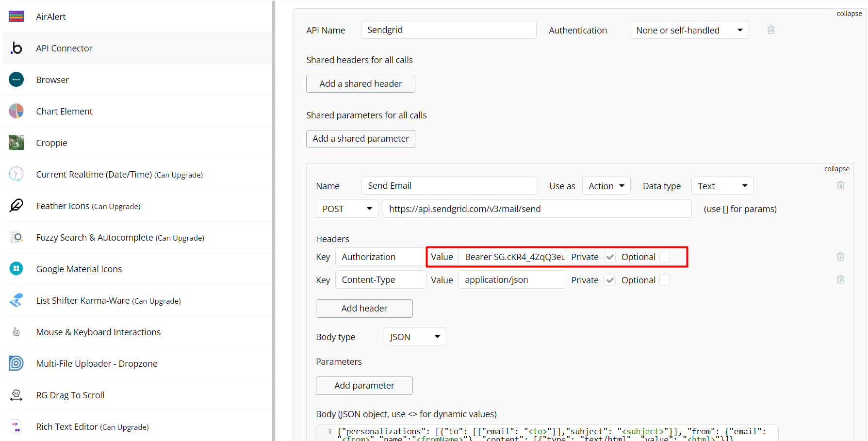Viewport: 868px width, 441px height.
Task: Click Add header button
Action: (x=364, y=309)
